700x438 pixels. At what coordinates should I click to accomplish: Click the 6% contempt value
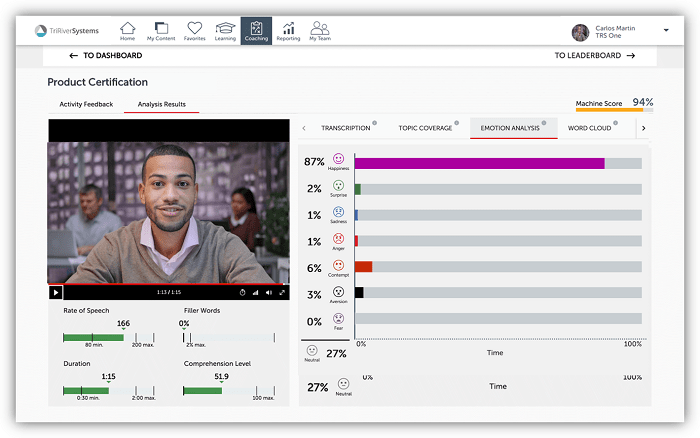(314, 268)
